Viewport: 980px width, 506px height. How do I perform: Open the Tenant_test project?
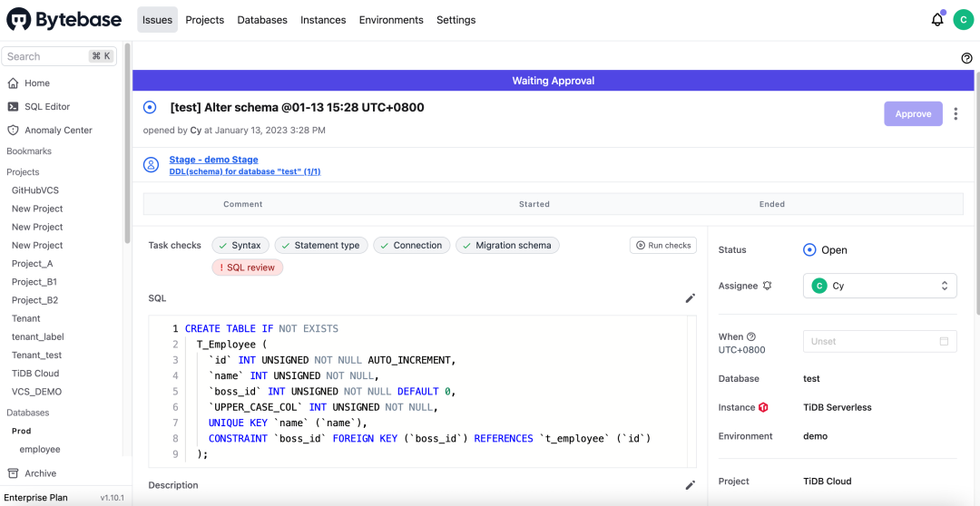pyautogui.click(x=36, y=355)
